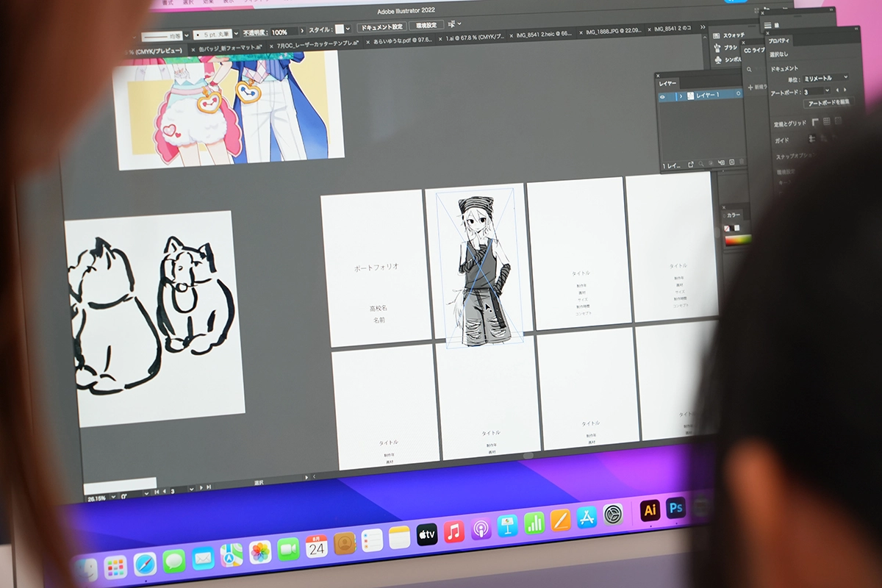Click the delete layer trash icon
This screenshot has height=588, width=882.
tap(741, 162)
